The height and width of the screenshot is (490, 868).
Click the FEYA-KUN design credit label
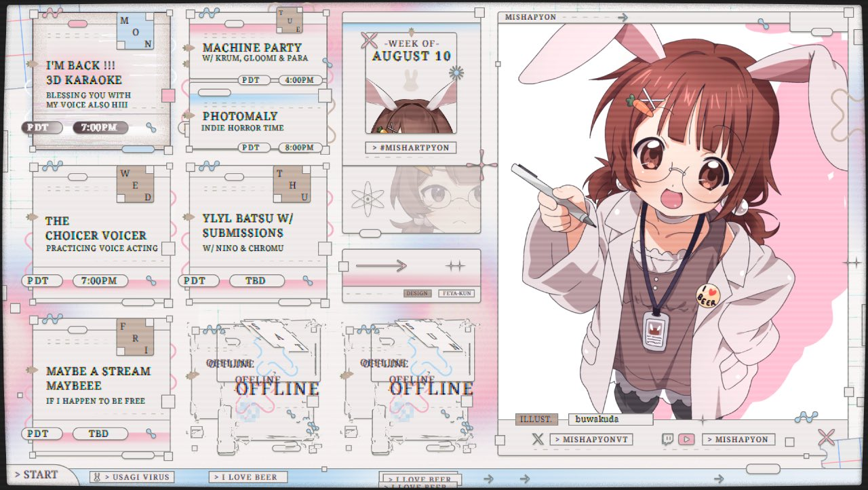pos(456,293)
